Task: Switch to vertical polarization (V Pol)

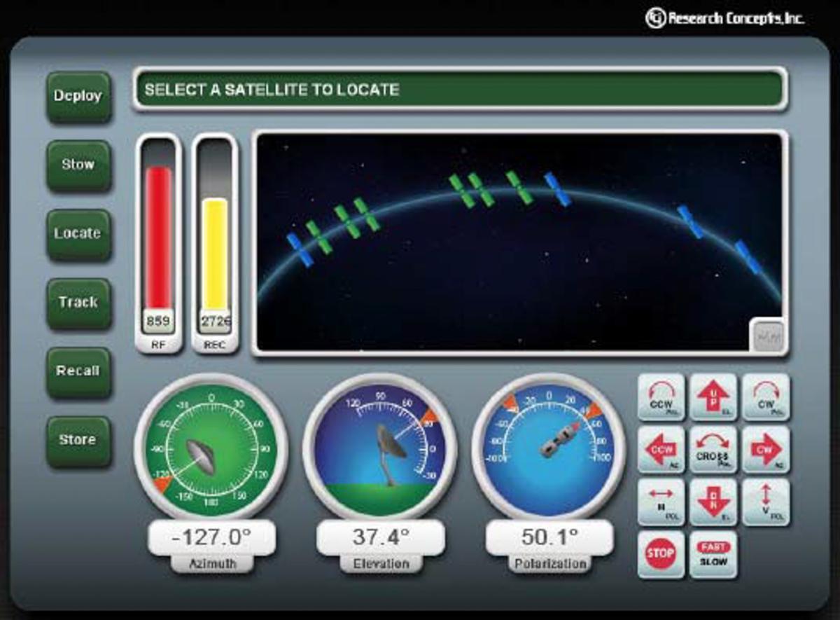Action: 765,502
